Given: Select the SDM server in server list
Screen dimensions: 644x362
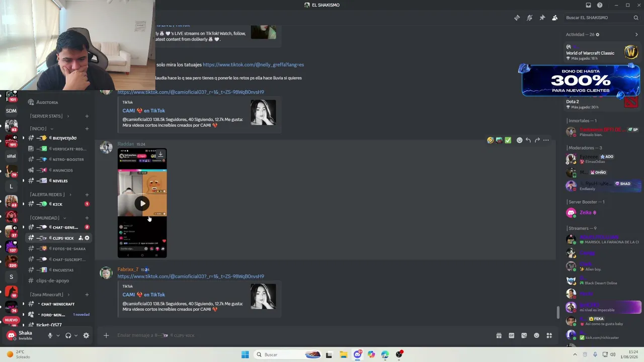Looking at the screenshot, I should coord(11,111).
